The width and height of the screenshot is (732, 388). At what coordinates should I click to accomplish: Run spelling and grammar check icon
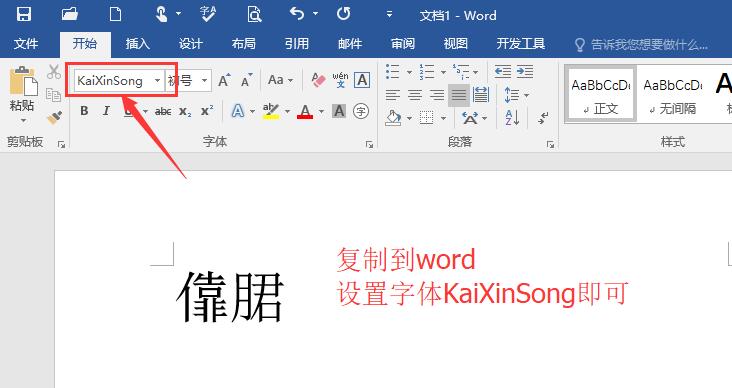[207, 14]
